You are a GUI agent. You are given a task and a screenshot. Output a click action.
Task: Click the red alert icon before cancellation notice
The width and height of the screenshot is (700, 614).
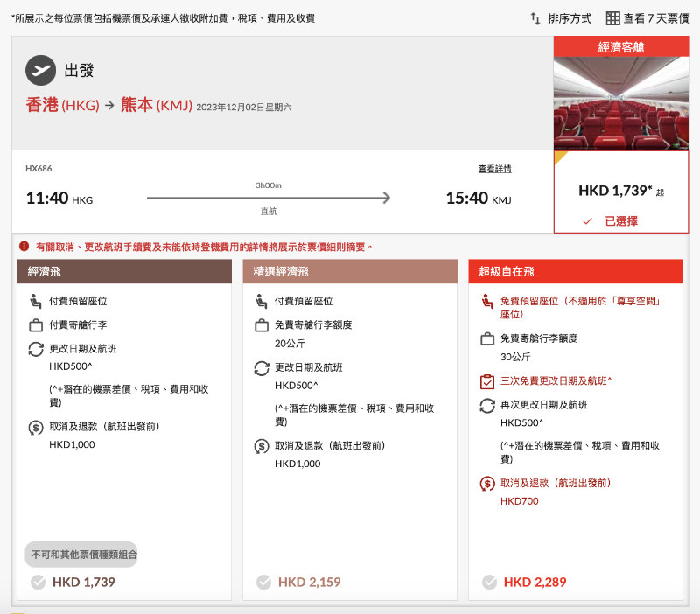point(24,247)
